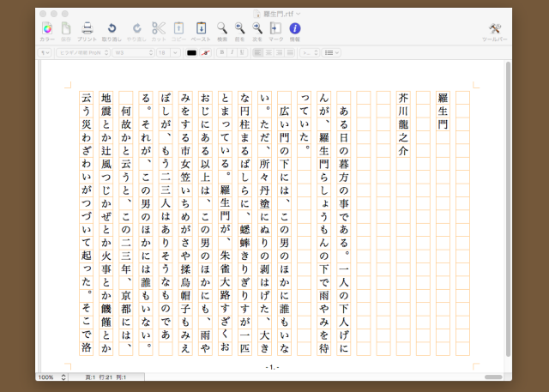Click the status bar text 頁:1 行:21 列:1
The width and height of the screenshot is (549, 392).
tap(106, 377)
